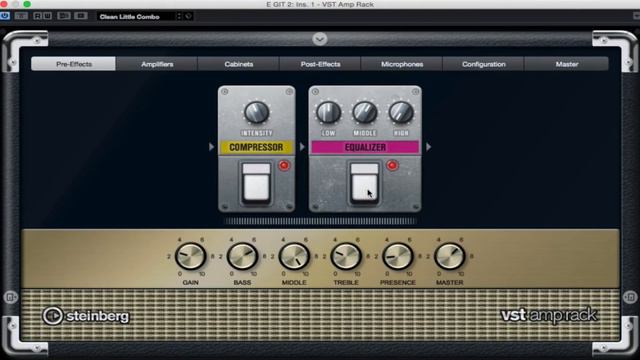Click the magenta EQUALIZER pedal label
Screen dimensions: 640x360
[365, 147]
